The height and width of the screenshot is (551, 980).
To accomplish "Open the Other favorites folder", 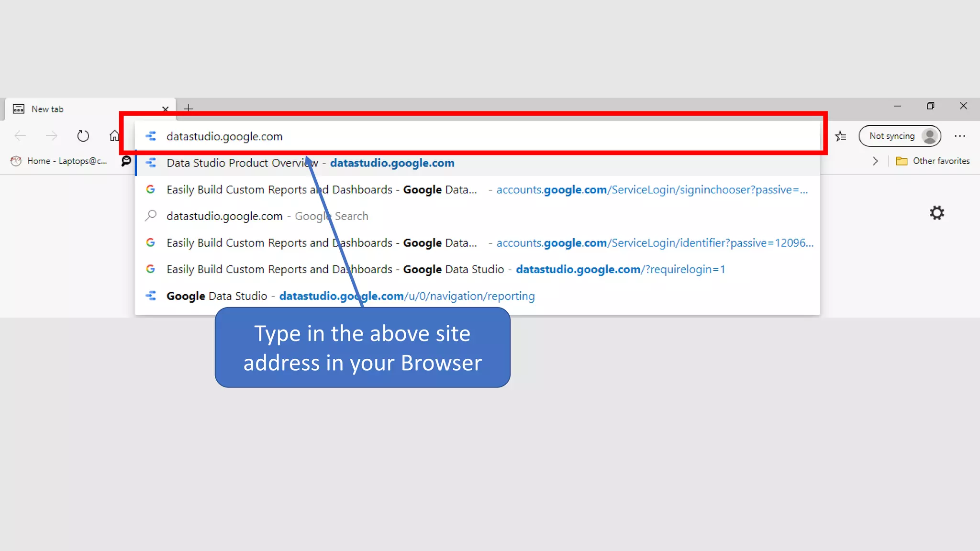I will pyautogui.click(x=933, y=161).
